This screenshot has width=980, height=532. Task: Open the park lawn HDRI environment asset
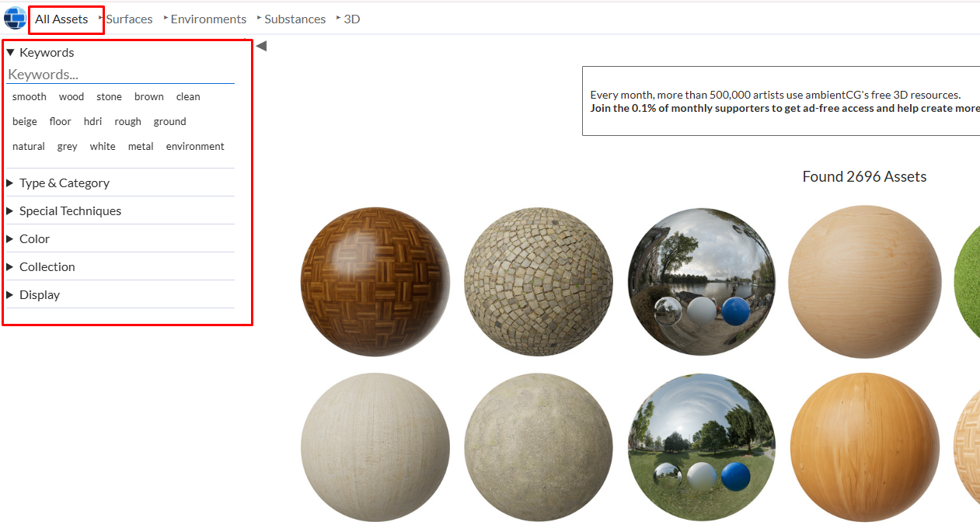pyautogui.click(x=701, y=447)
